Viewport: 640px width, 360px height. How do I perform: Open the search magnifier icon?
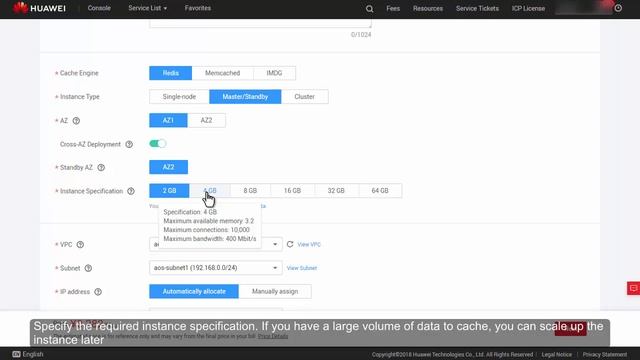click(x=369, y=9)
